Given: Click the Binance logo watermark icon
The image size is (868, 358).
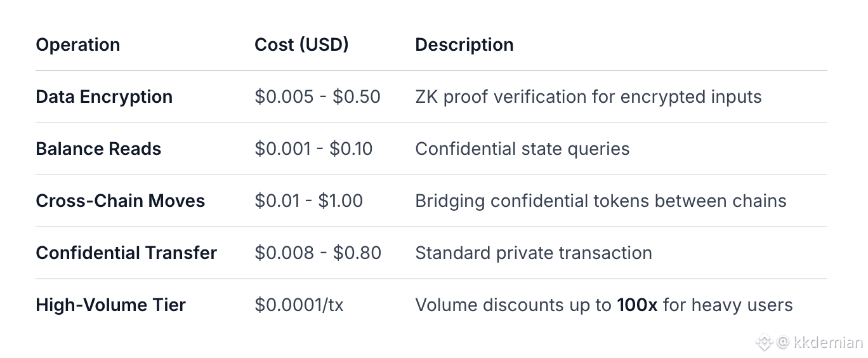Looking at the screenshot, I should coord(764,343).
